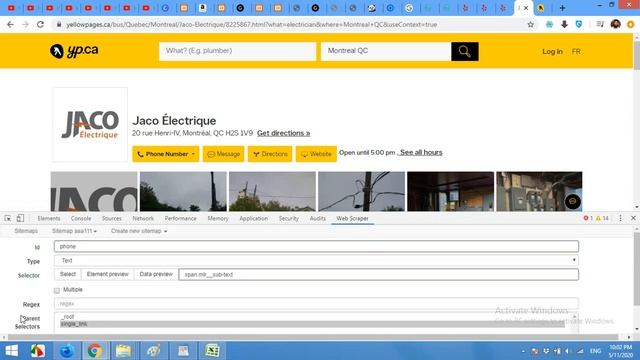Open File Explorer from the taskbar

(124, 351)
